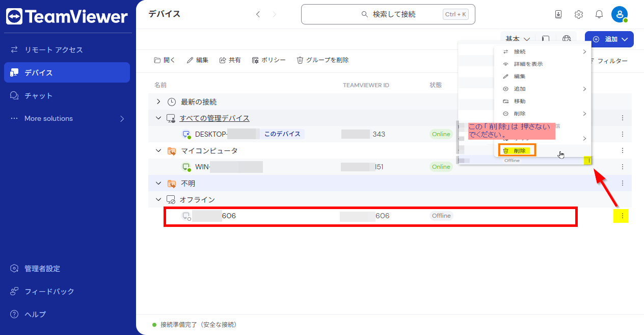Viewport: 644px width, 335px height.
Task: Click the このデバイス badge
Action: pyautogui.click(x=283, y=134)
